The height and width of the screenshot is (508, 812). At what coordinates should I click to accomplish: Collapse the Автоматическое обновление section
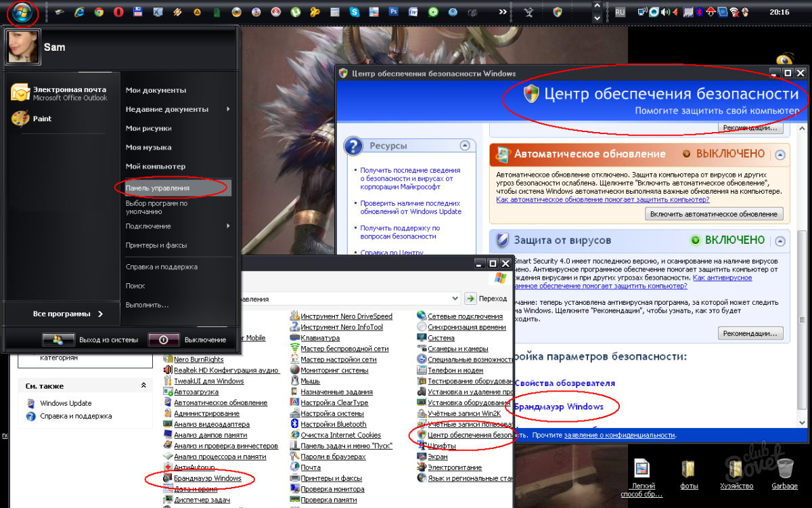(x=780, y=154)
